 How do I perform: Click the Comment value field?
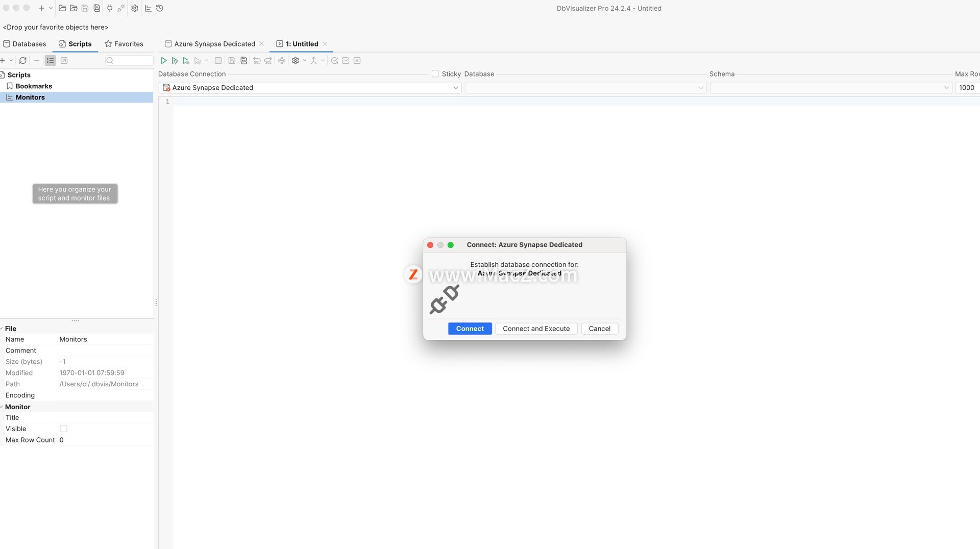point(106,351)
